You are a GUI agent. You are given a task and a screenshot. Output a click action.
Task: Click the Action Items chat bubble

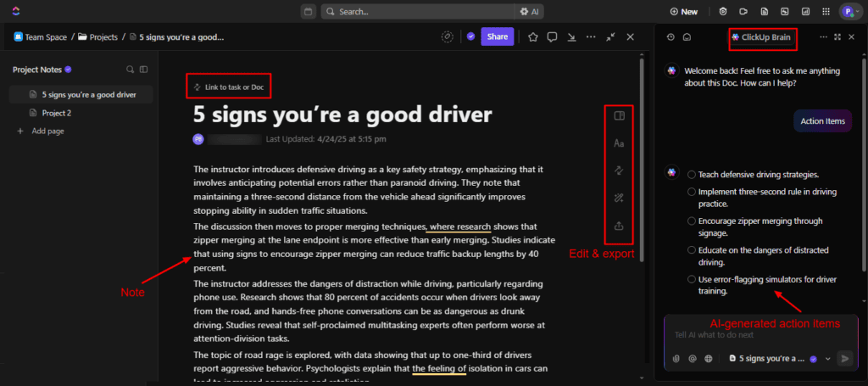point(822,121)
